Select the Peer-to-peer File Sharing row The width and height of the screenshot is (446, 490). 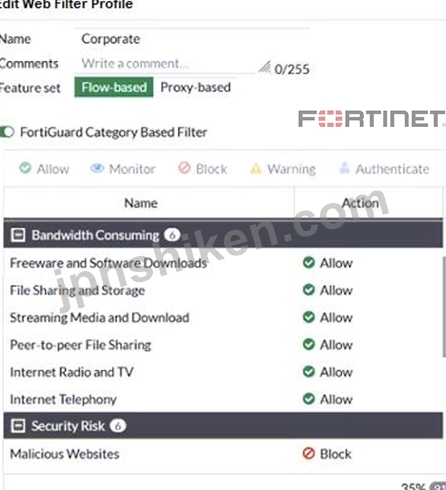pyautogui.click(x=223, y=345)
